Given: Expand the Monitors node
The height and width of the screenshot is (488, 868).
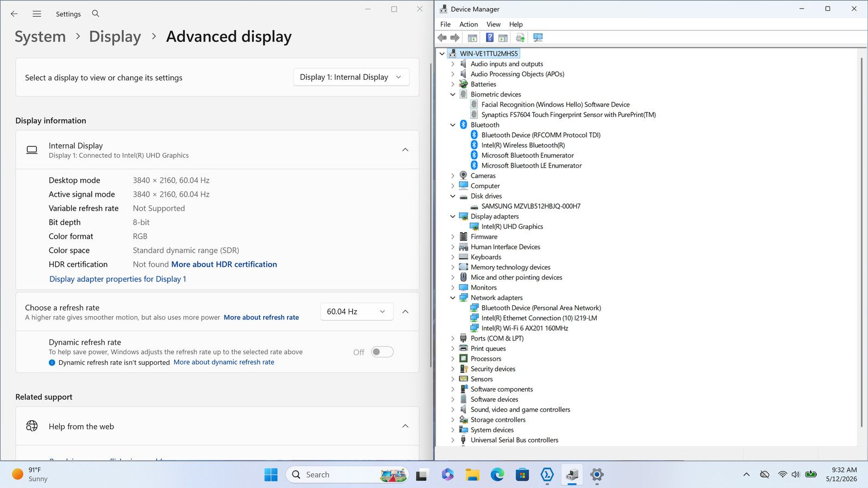Looking at the screenshot, I should 452,287.
